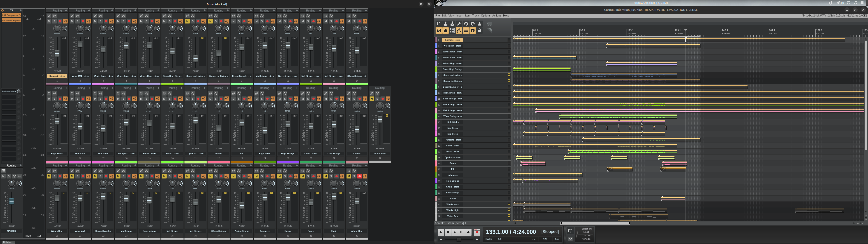Open the time signature 4/4 field
Screen dimensions: 868x244
click(557, 239)
